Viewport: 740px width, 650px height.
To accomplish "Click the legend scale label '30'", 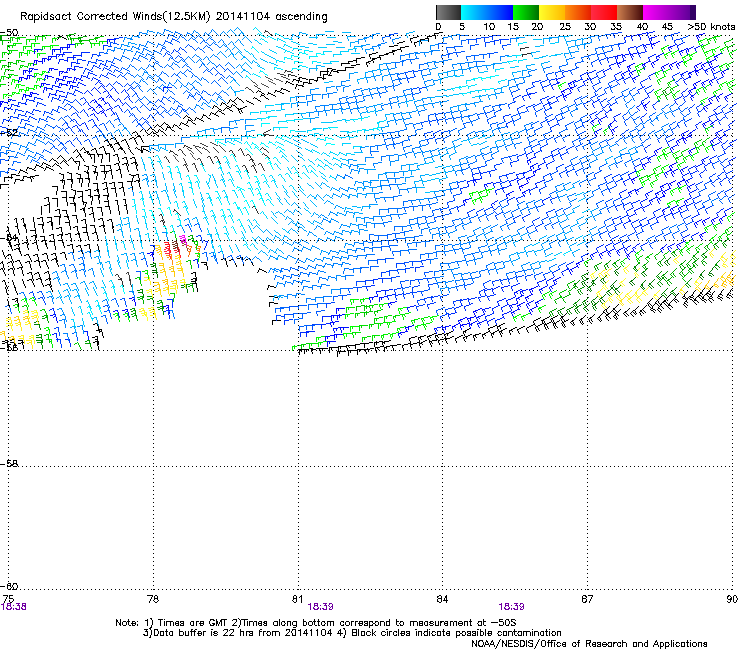I will click(x=590, y=26).
